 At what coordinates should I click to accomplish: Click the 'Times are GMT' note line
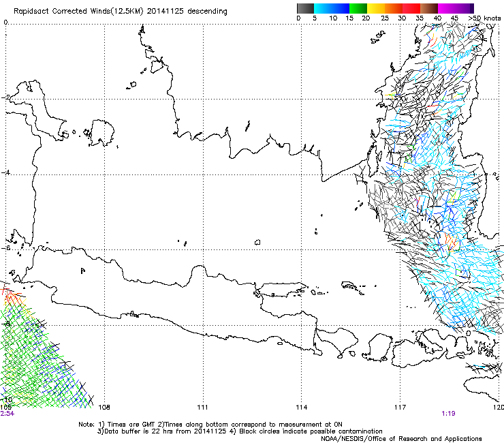click(210, 425)
